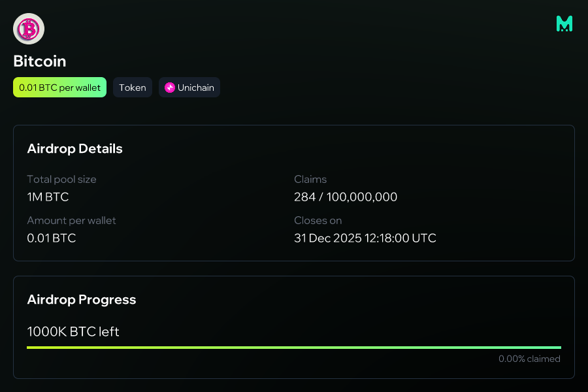The height and width of the screenshot is (392, 588).
Task: Switch to the Airdrop Details section
Action: 74,148
